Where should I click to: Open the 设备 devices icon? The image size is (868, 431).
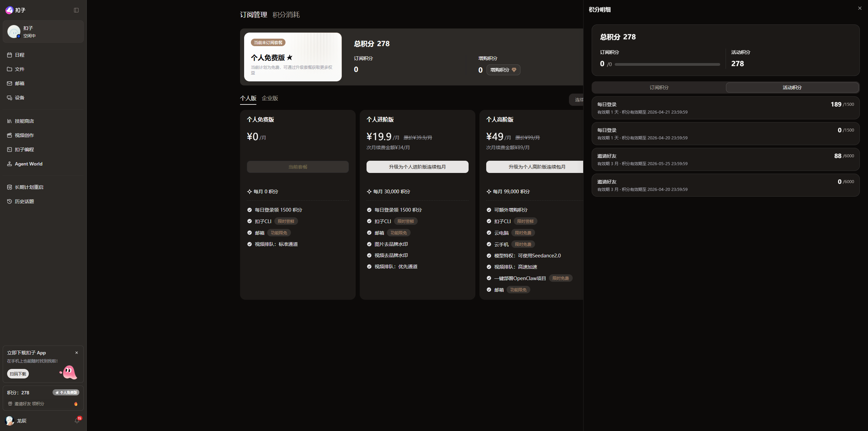click(x=9, y=98)
